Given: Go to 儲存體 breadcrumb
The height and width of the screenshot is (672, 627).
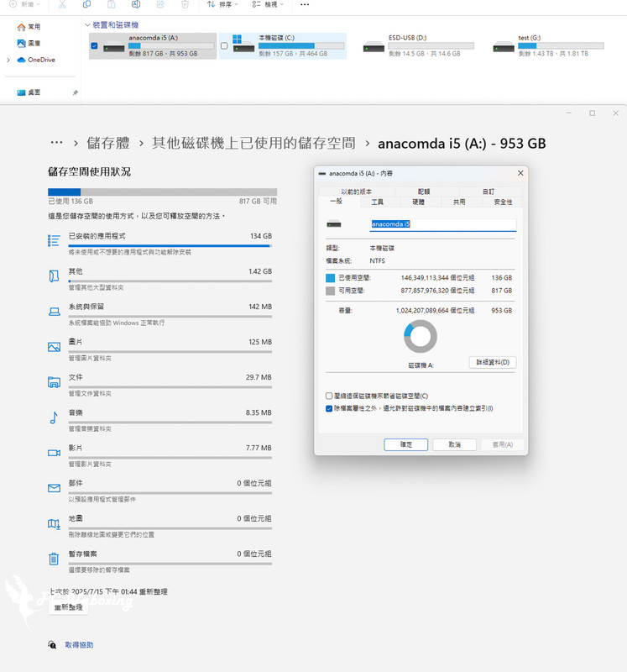Looking at the screenshot, I should pos(108,143).
